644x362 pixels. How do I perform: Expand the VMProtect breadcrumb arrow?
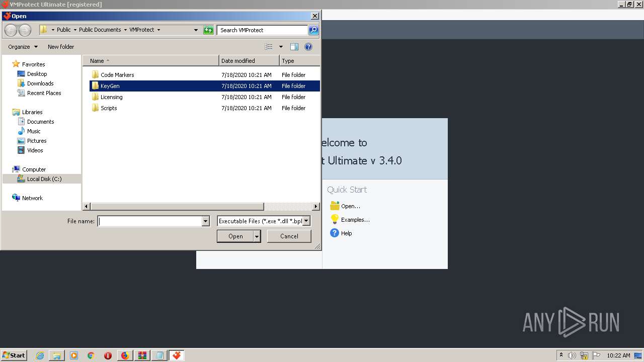coord(158,30)
